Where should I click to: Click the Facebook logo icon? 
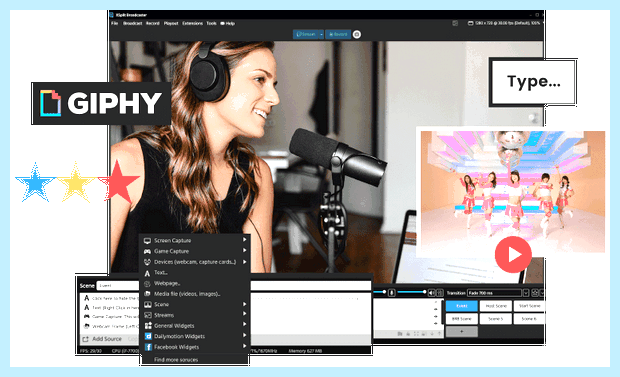(148, 347)
